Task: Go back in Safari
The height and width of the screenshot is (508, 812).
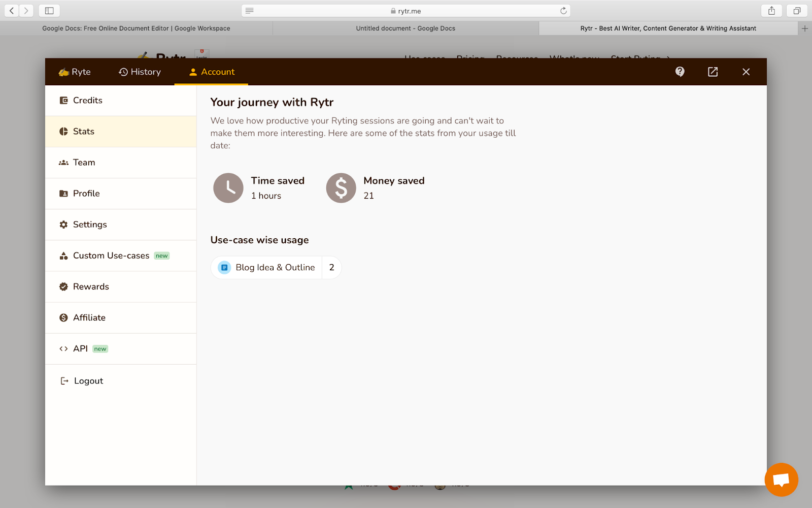Action: [12, 11]
